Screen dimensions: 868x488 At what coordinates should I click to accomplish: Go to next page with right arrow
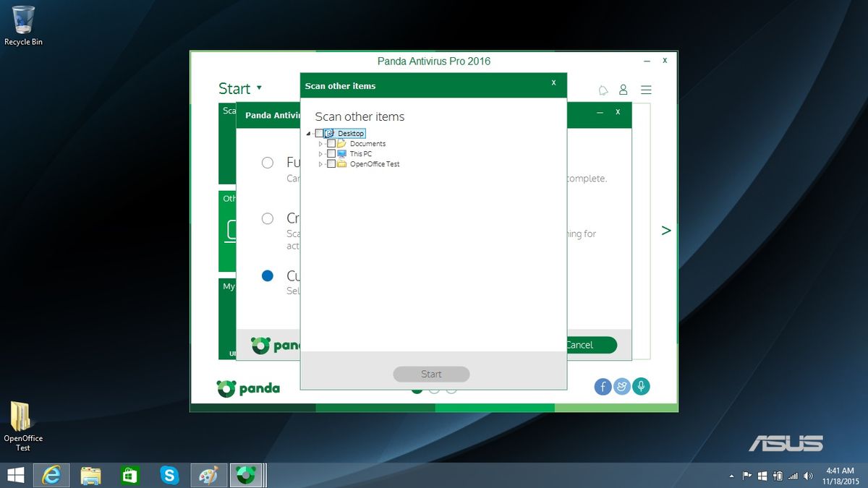tap(666, 231)
